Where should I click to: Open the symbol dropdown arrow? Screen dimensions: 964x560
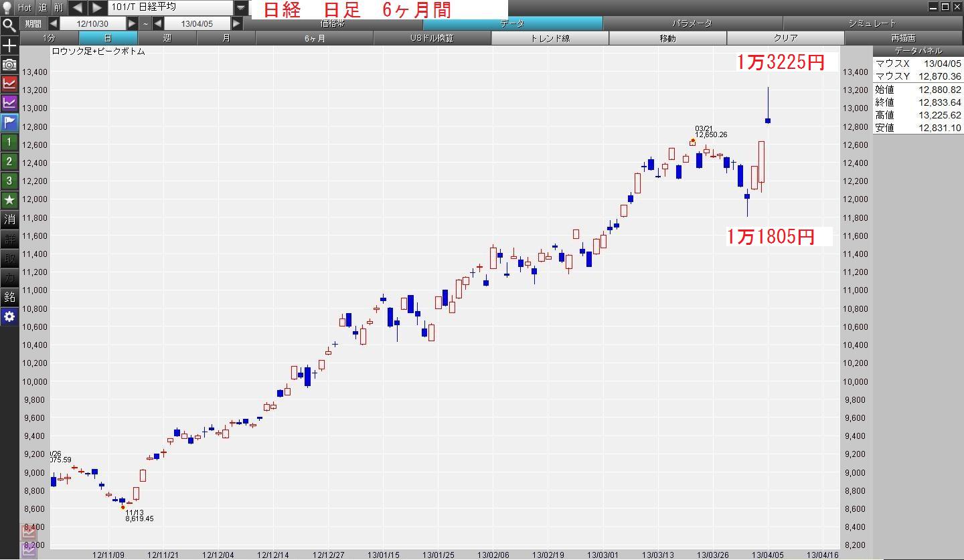coord(241,7)
